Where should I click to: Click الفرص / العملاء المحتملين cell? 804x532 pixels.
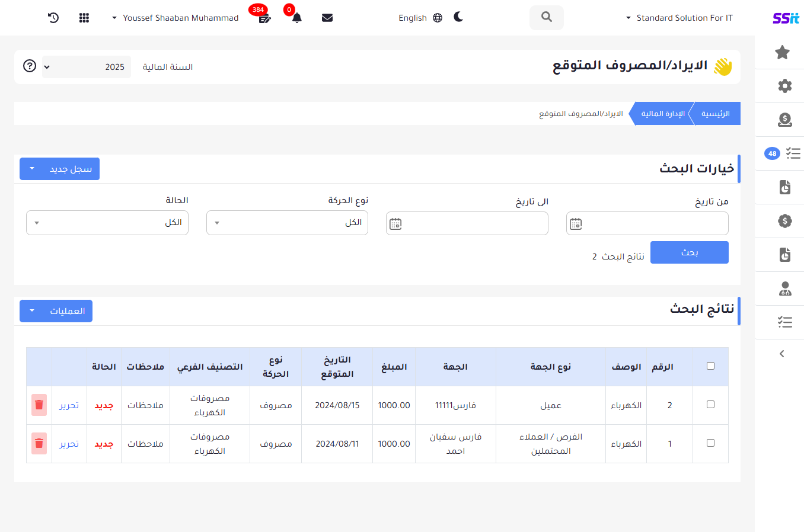tap(551, 444)
